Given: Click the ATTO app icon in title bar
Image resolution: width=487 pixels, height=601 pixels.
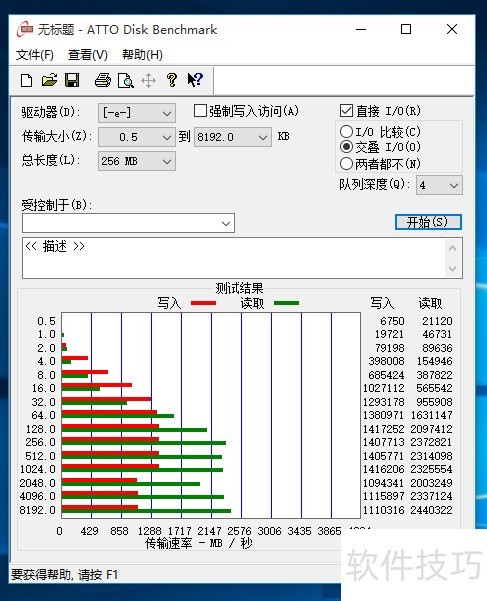Looking at the screenshot, I should [25, 30].
